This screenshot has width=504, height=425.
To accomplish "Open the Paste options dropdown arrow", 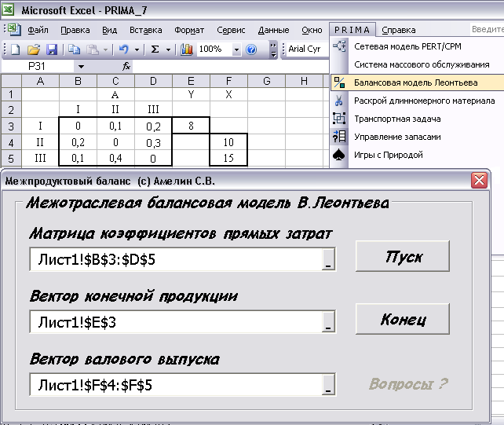I will (x=105, y=49).
